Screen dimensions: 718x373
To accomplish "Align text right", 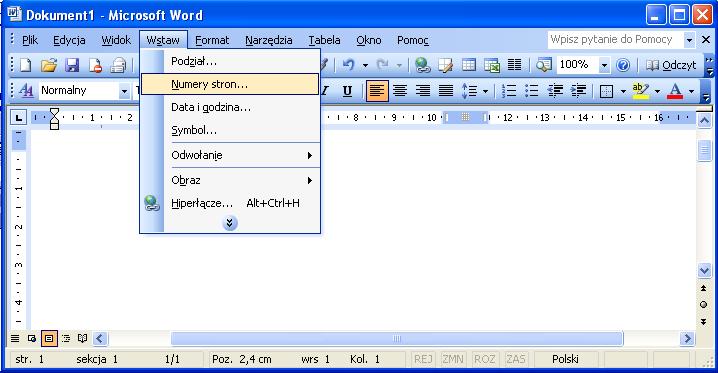I will click(x=423, y=91).
